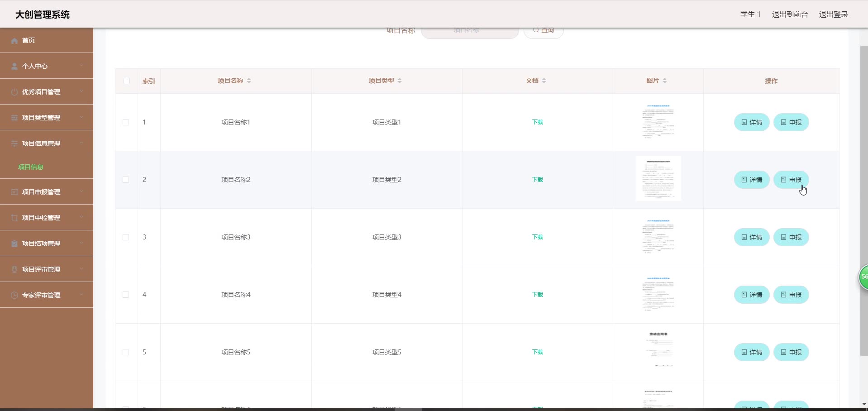This screenshot has height=411, width=868.
Task: Click the icon beside 项目信息管理
Action: [14, 144]
